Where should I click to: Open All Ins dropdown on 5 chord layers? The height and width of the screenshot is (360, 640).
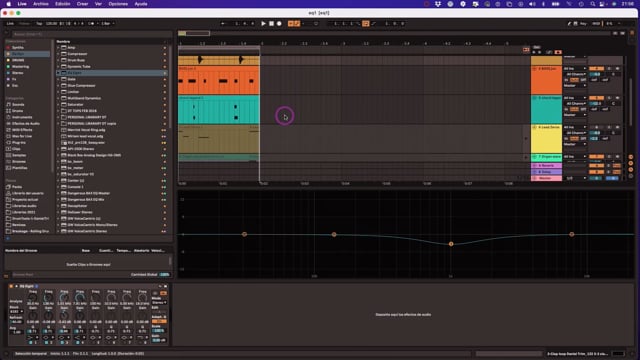click(575, 98)
